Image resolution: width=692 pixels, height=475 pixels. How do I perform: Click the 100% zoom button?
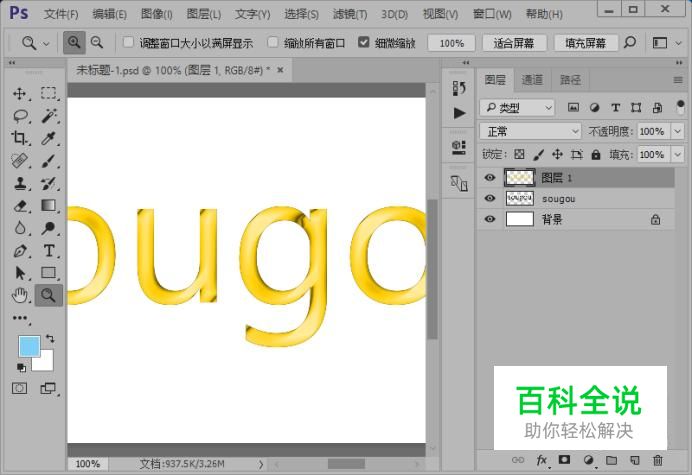pos(451,43)
